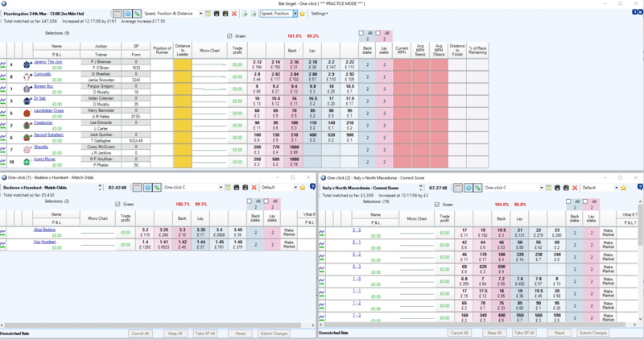Open One-click C dropdown in Bedene window
644x340 pixels.
pos(221,188)
